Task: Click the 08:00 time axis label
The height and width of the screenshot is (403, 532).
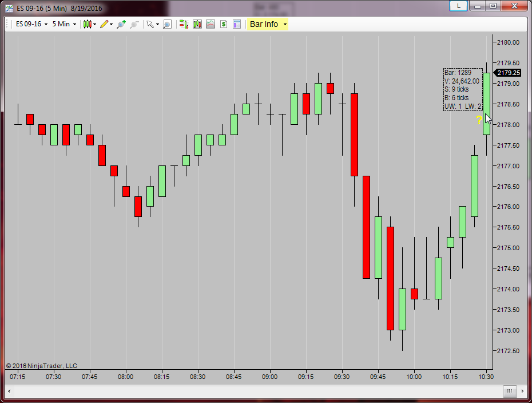Action: 125,377
